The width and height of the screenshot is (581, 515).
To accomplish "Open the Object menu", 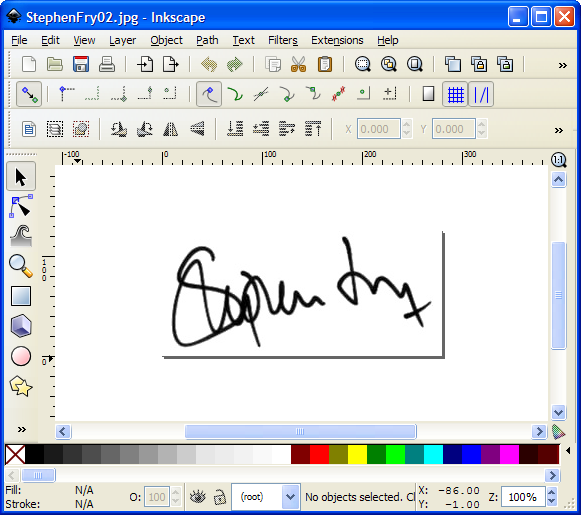I will [x=166, y=40].
